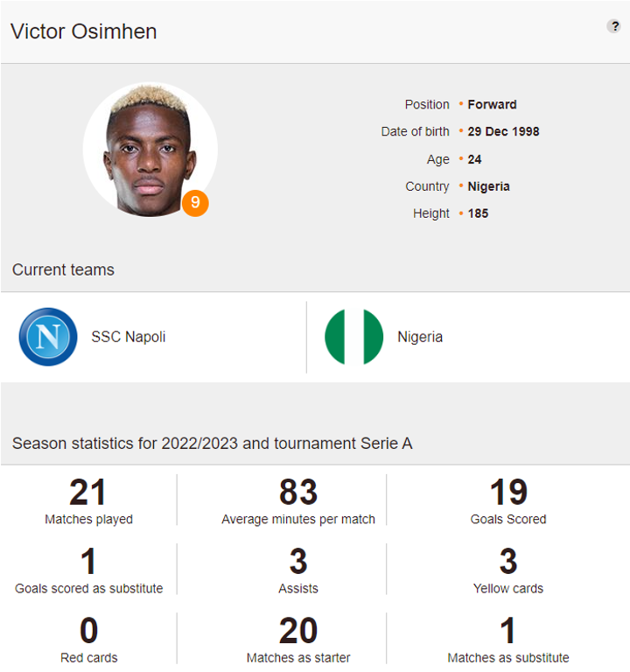Click the Season statistics section heading

click(213, 444)
